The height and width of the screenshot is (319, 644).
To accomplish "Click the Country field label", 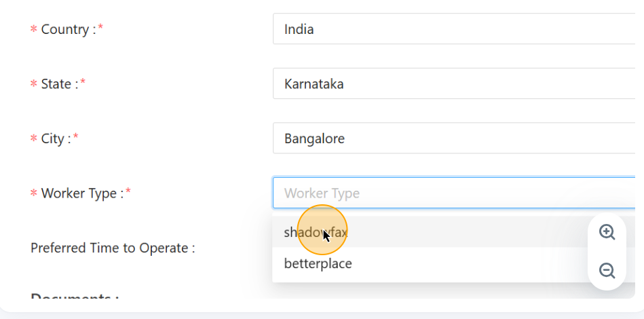I will (65, 30).
